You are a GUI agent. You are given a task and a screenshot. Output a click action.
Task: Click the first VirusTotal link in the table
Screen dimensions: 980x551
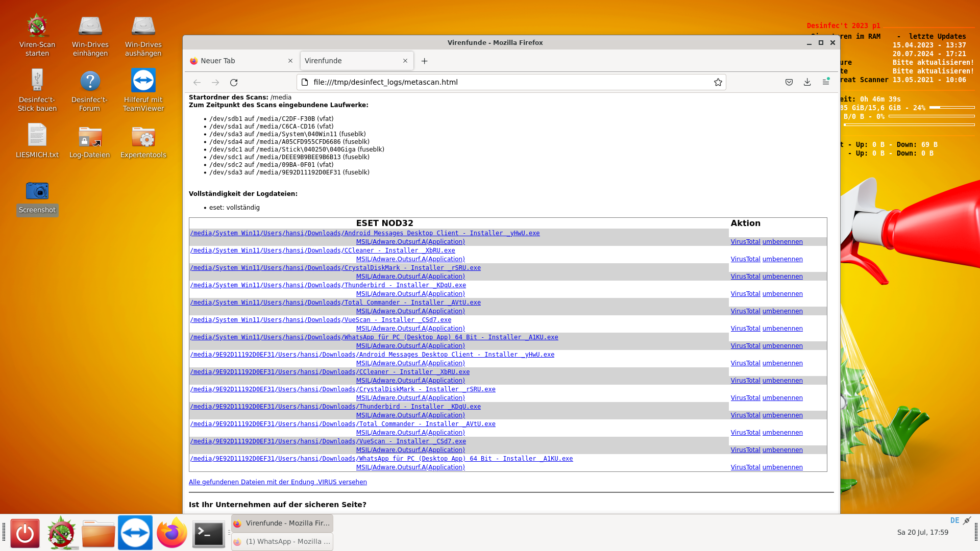coord(745,242)
